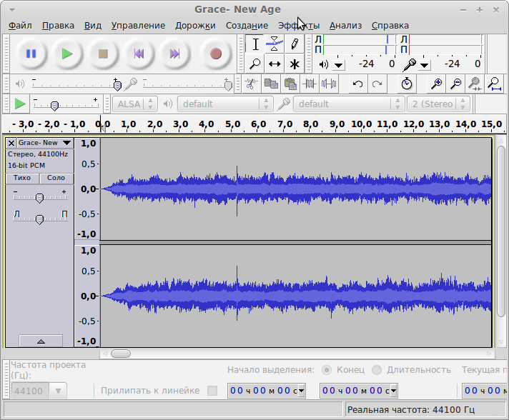Select the Zoom magnifier tool
Image resolution: width=509 pixels, height=420 pixels.
[255, 64]
